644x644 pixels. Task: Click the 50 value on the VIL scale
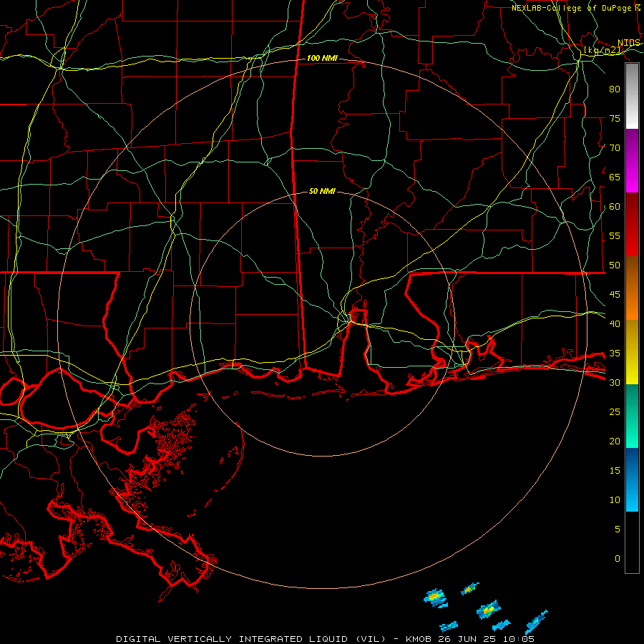615,265
